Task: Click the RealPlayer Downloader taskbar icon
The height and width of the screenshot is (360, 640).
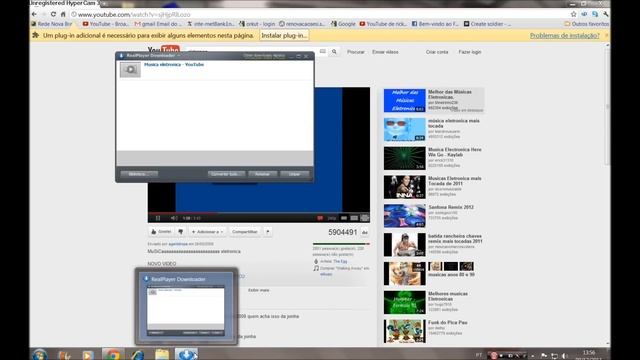Action: 186,355
